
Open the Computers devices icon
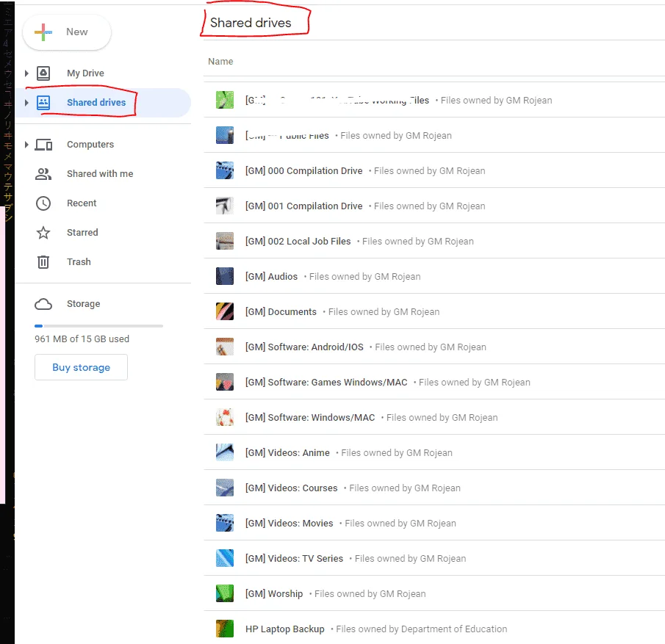pos(43,145)
